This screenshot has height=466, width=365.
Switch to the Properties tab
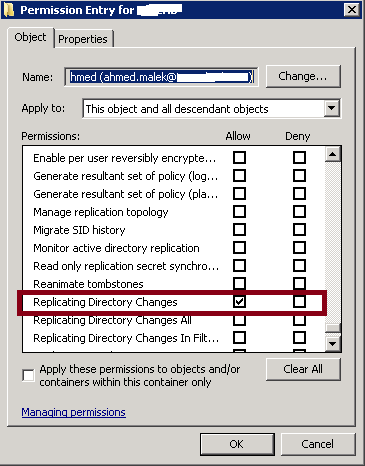(83, 39)
